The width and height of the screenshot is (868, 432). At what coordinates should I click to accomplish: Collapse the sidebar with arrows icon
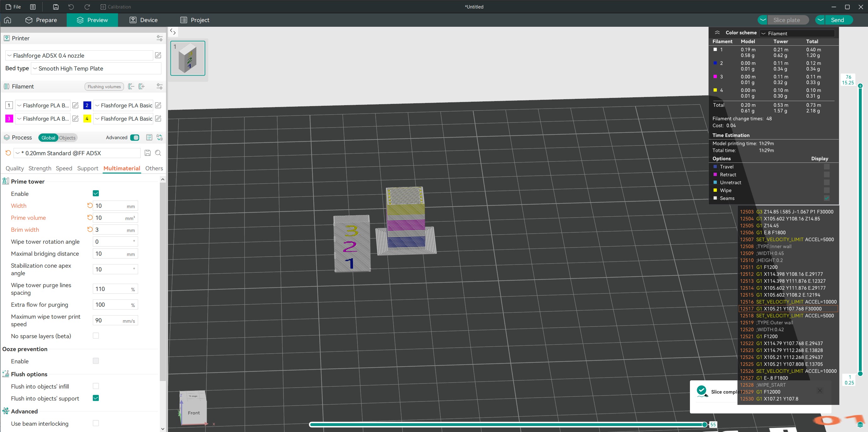[173, 32]
